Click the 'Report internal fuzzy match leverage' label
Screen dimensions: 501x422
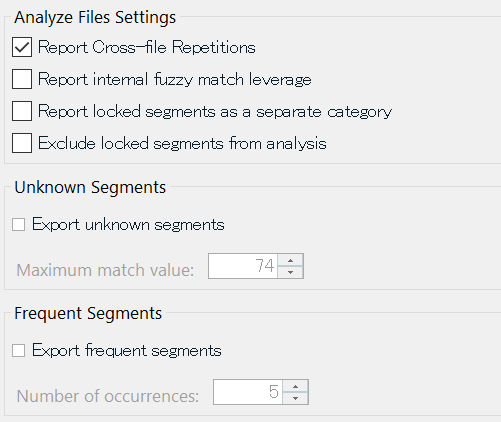(175, 79)
